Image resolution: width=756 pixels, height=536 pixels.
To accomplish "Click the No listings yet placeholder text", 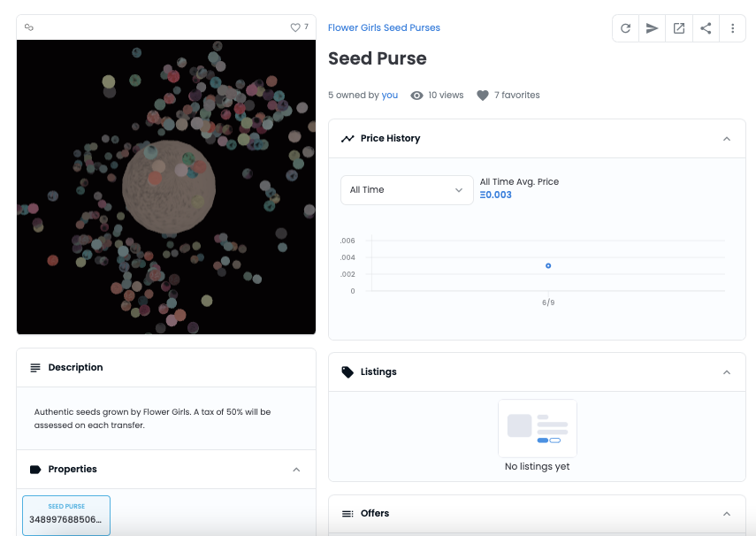I will (537, 466).
